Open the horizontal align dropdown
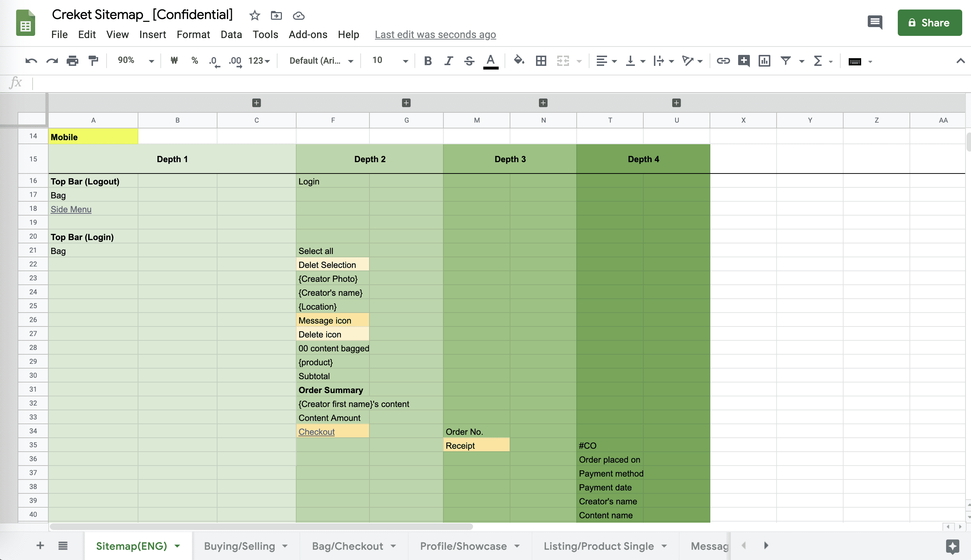 (x=606, y=61)
